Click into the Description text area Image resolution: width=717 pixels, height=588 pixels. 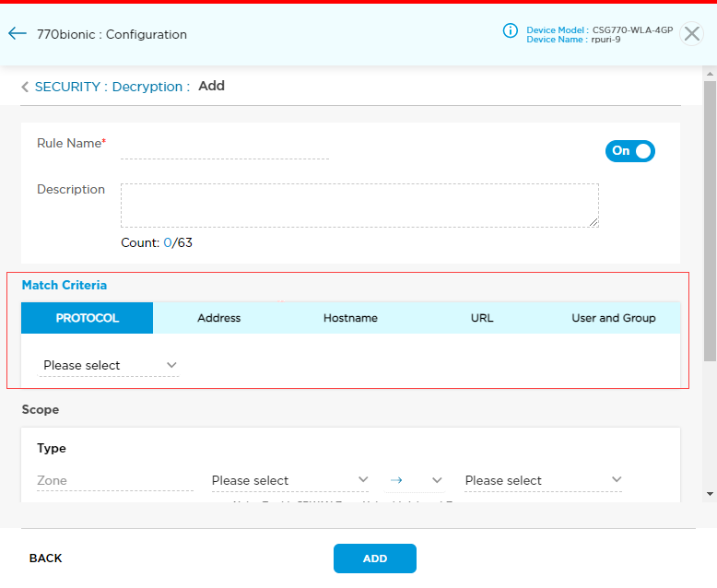tap(359, 206)
